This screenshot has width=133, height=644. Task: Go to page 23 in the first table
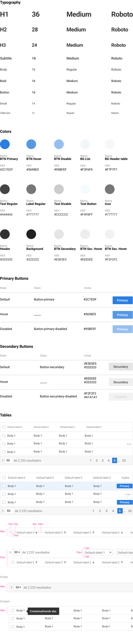pos(124,461)
